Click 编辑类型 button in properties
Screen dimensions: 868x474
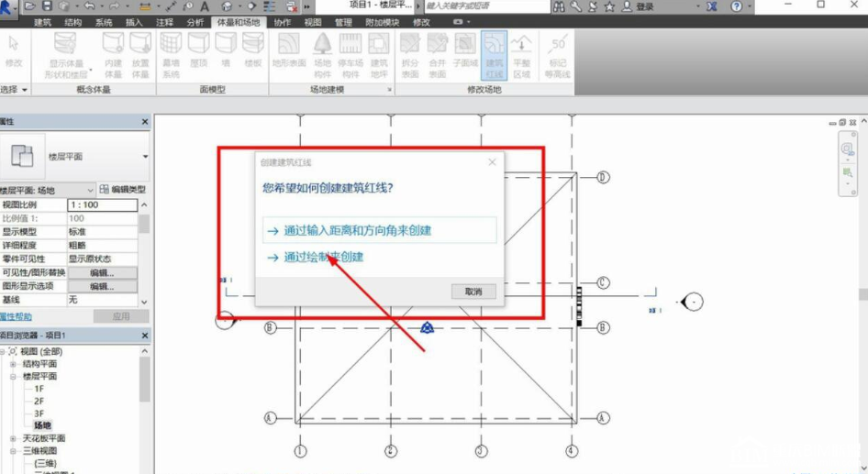[x=123, y=190]
